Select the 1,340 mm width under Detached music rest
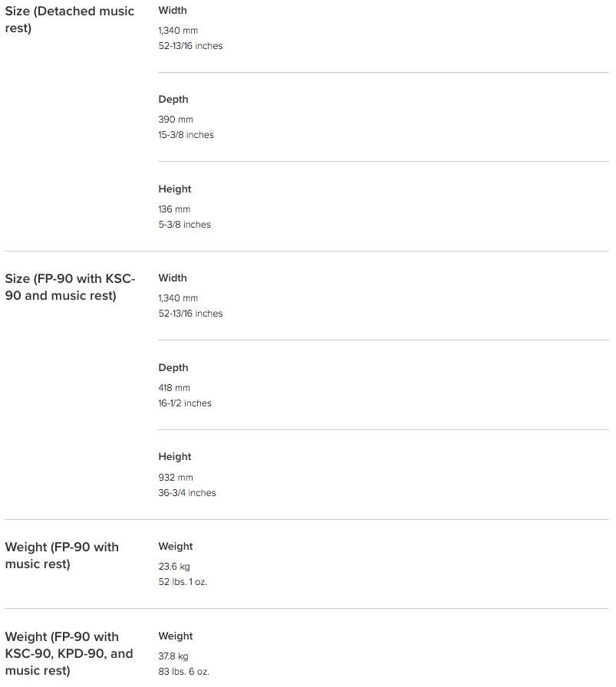Image resolution: width=616 pixels, height=687 pixels. [178, 31]
